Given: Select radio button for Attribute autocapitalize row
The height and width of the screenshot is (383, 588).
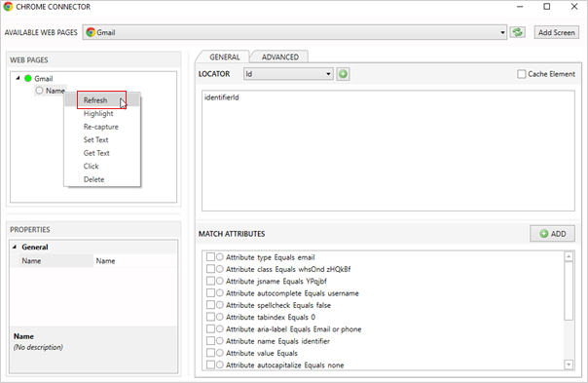Looking at the screenshot, I should tap(220, 364).
